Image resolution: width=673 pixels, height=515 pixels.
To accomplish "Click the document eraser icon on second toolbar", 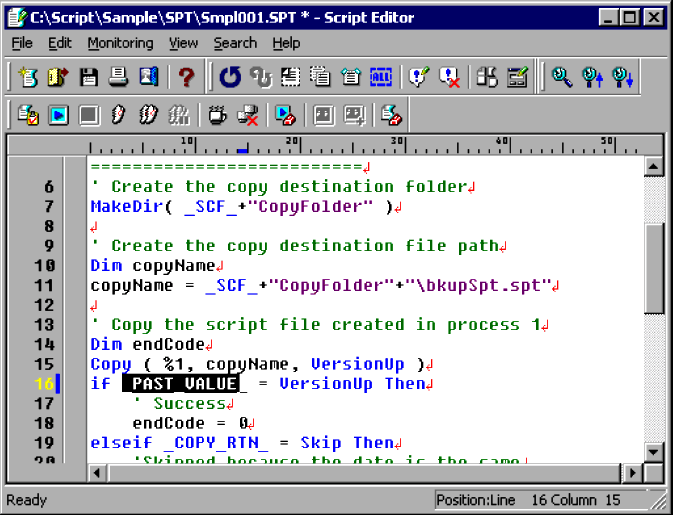I will (391, 115).
